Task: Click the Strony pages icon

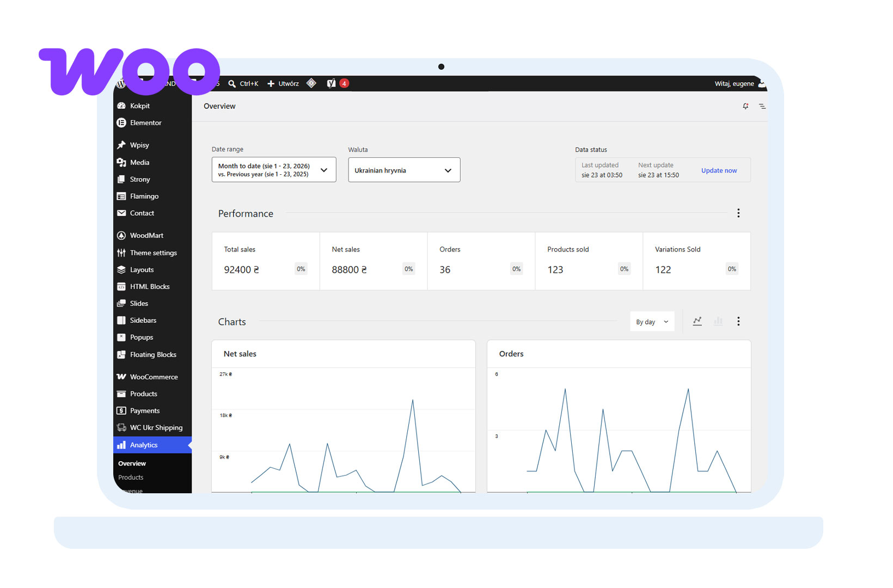Action: pyautogui.click(x=121, y=179)
